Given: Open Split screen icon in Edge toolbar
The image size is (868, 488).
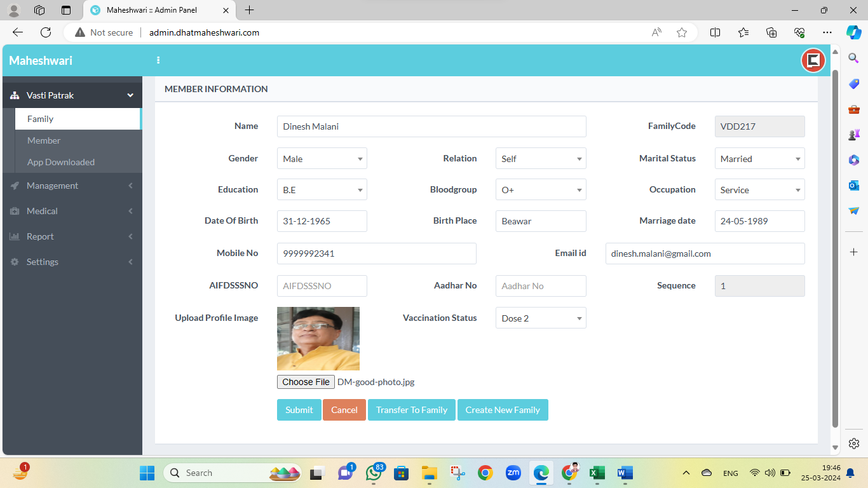Looking at the screenshot, I should click(715, 32).
